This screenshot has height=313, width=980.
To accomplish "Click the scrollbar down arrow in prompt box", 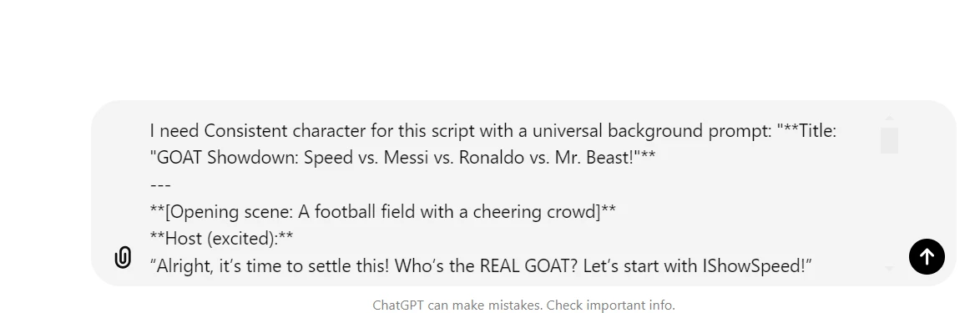I will (889, 269).
